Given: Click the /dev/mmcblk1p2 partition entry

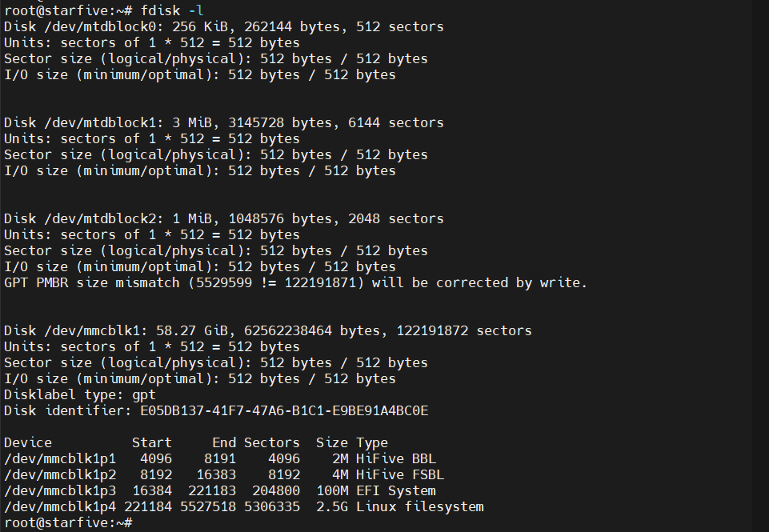Looking at the screenshot, I should point(60,474).
